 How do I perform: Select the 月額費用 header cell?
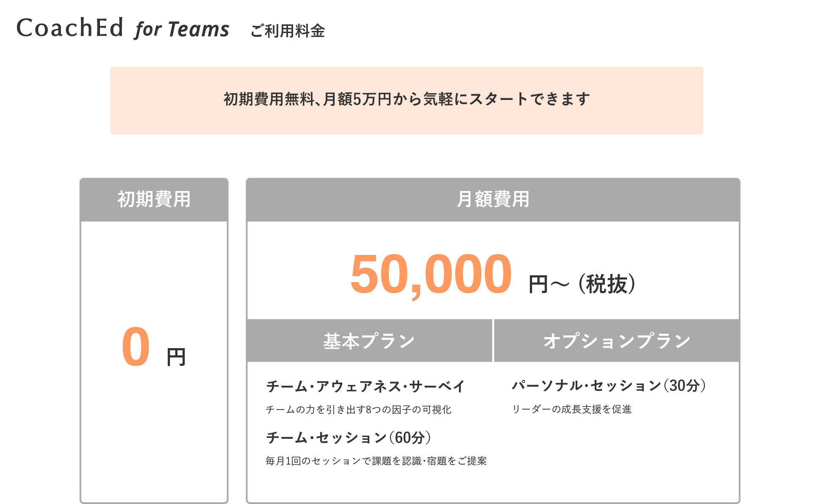point(493,199)
